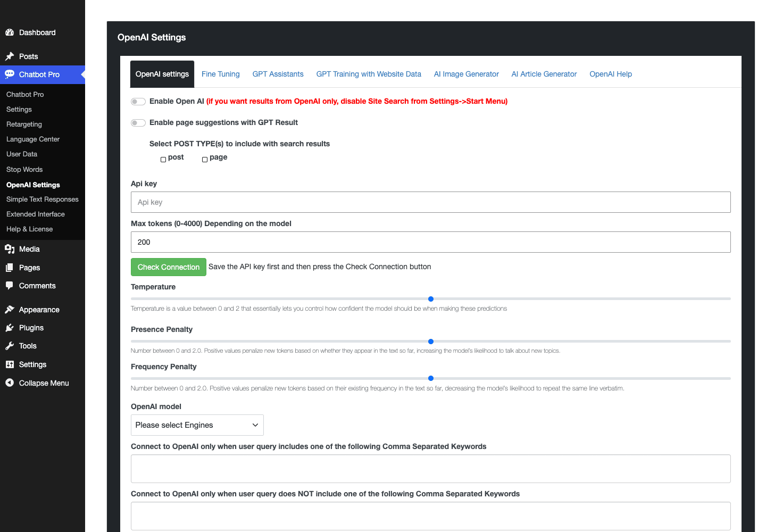Open GPT Training with Website Data tab
The height and width of the screenshot is (532, 766).
point(369,74)
